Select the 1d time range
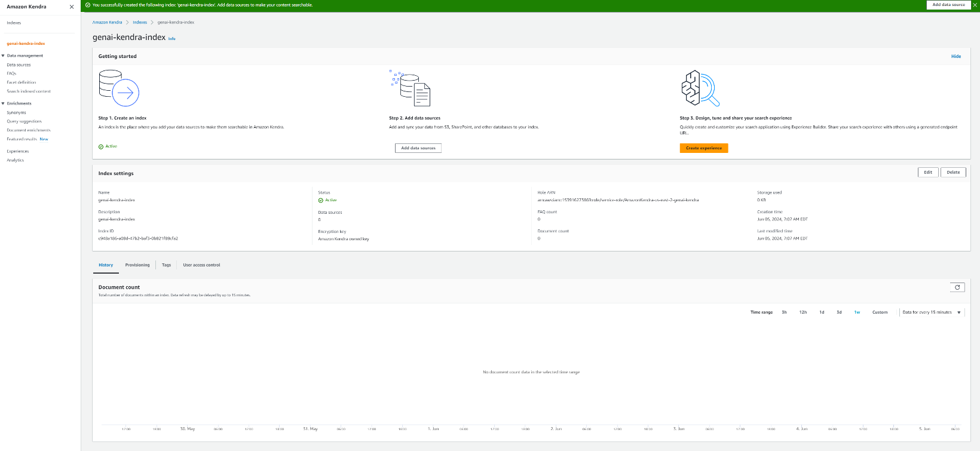The image size is (980, 451). click(x=822, y=312)
